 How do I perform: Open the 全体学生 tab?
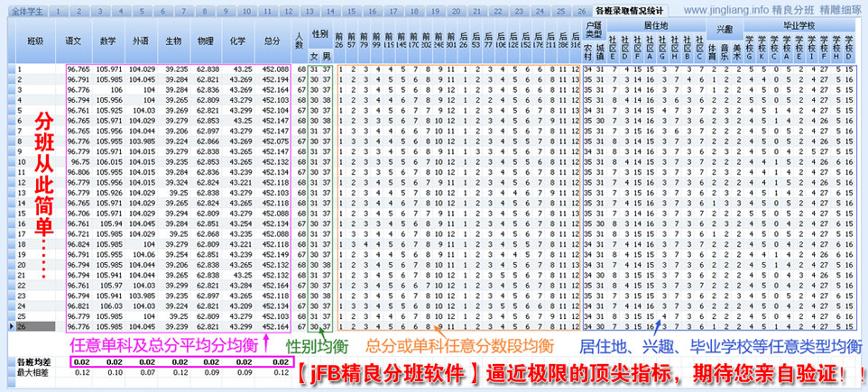[x=27, y=11]
